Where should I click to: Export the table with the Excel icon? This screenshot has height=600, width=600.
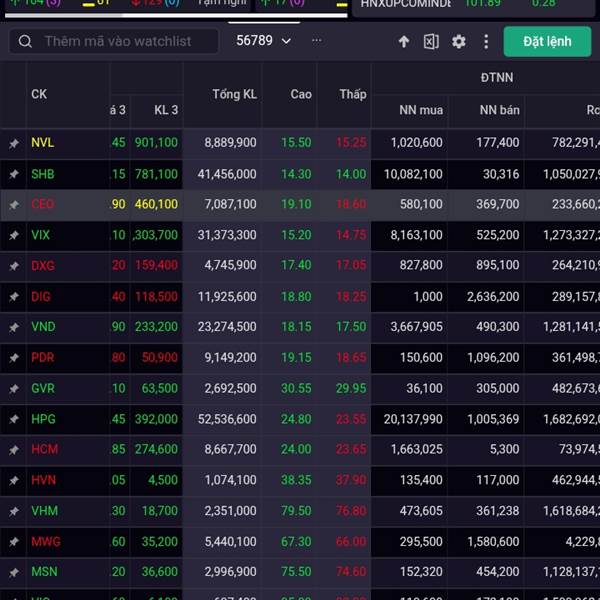[x=431, y=41]
